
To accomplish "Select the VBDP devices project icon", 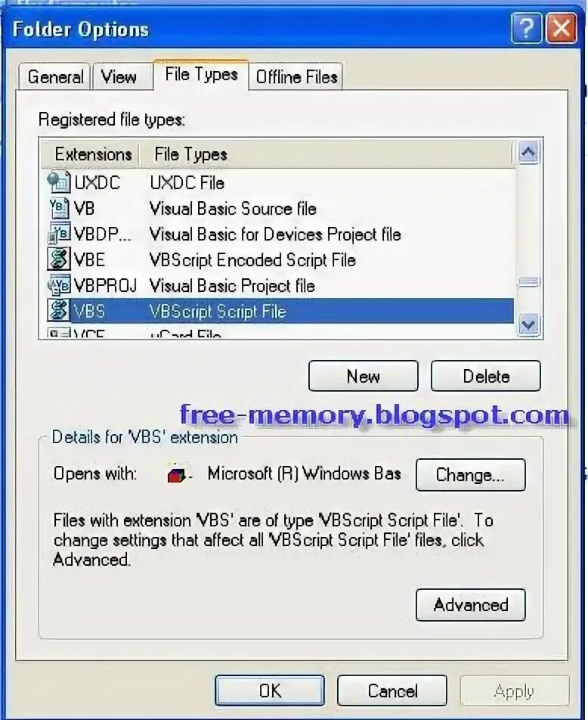I will 59,234.
